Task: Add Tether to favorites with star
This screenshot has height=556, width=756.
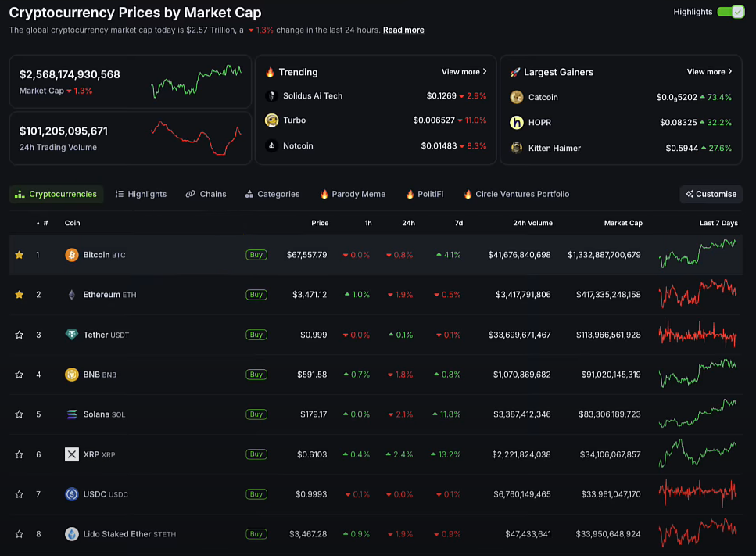Action: 20,335
